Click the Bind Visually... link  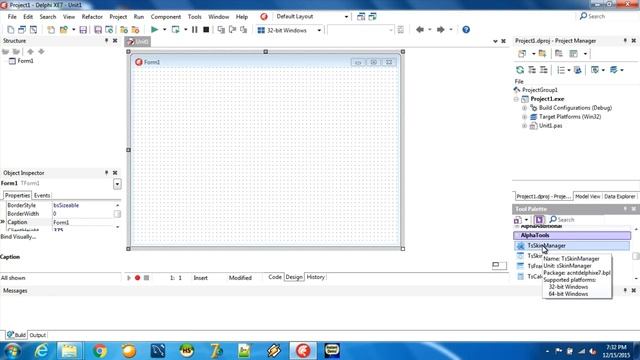tap(18, 237)
